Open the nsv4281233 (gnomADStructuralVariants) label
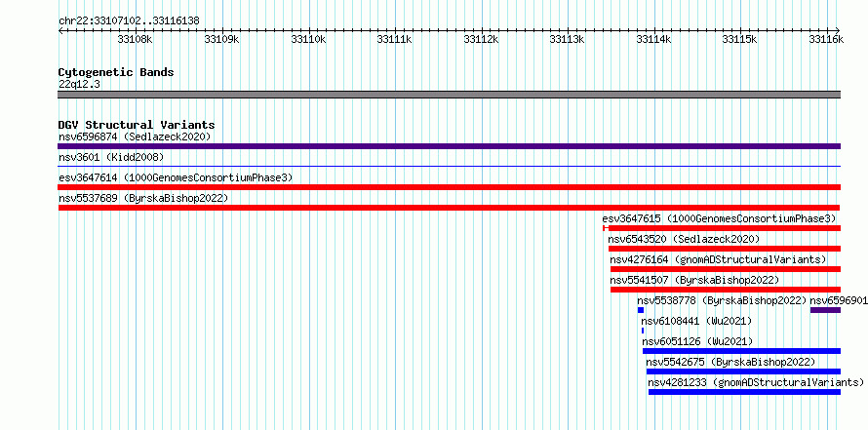The image size is (868, 430). [x=756, y=382]
